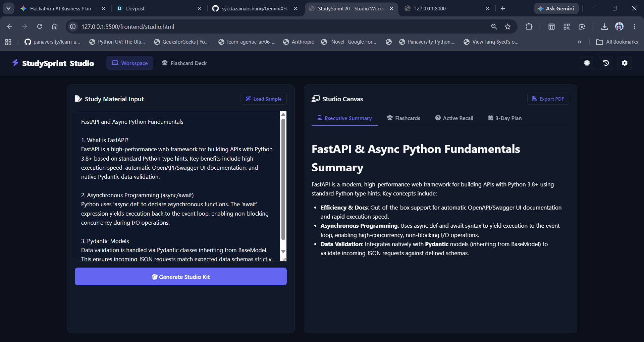The image size is (644, 342).
Task: Close the StudySprint AI tab
Action: 391,8
